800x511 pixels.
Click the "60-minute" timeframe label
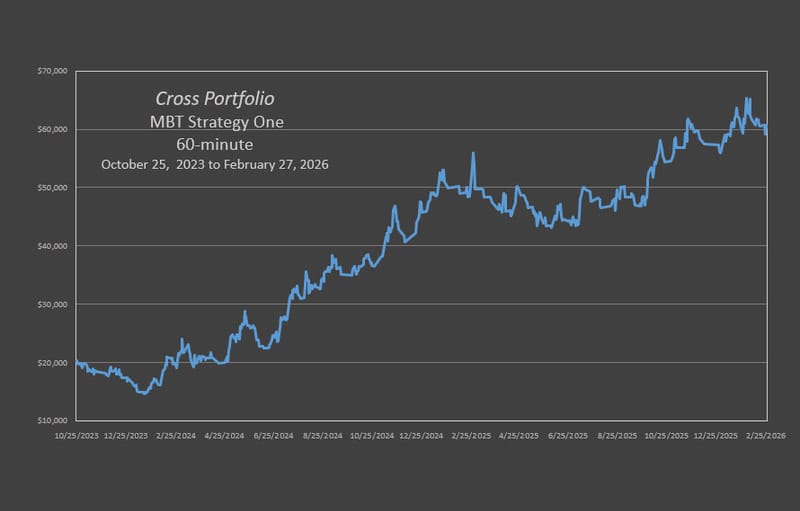click(214, 144)
